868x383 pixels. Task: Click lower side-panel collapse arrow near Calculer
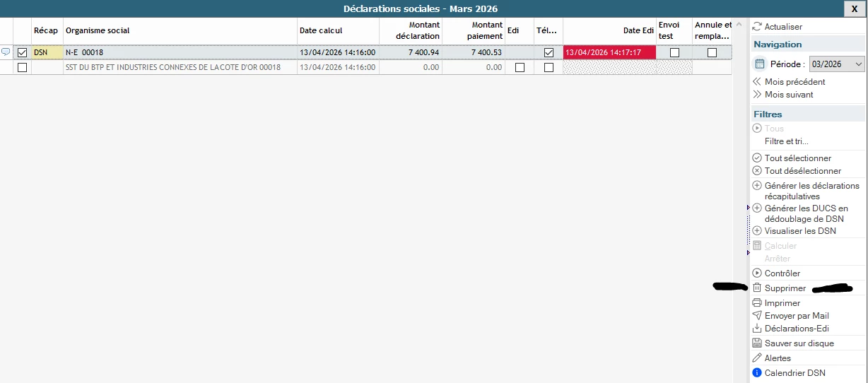pyautogui.click(x=749, y=252)
